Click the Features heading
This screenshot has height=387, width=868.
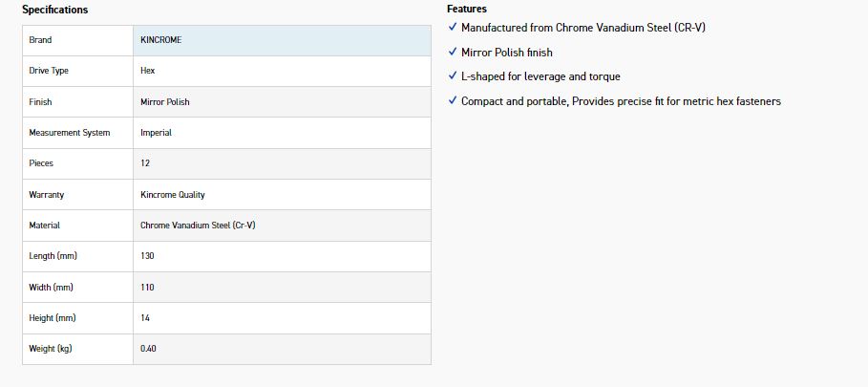point(467,9)
